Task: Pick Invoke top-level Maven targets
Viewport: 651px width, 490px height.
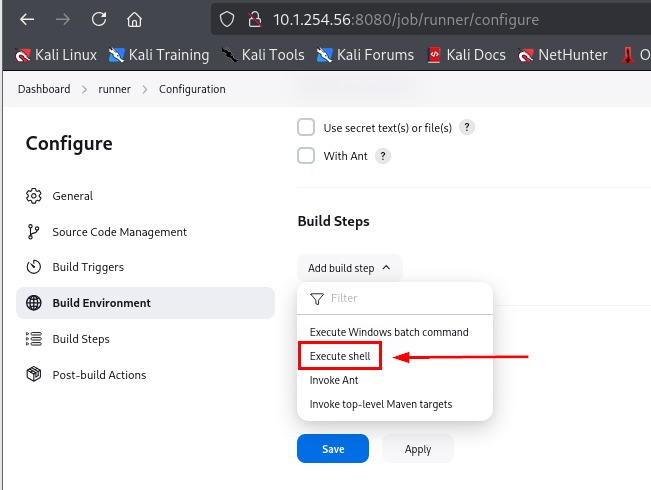Action: (381, 404)
